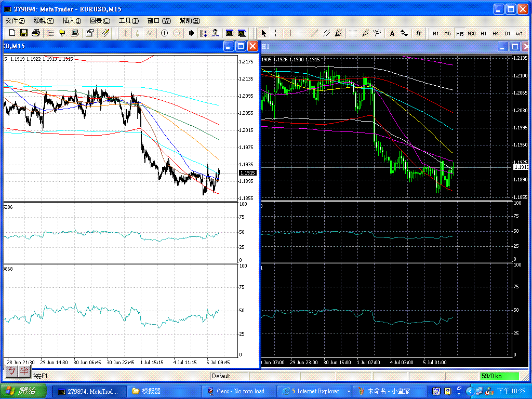Screen dimensions: 532x399
Task: Click the floppy disk save icon
Action: 23,33
